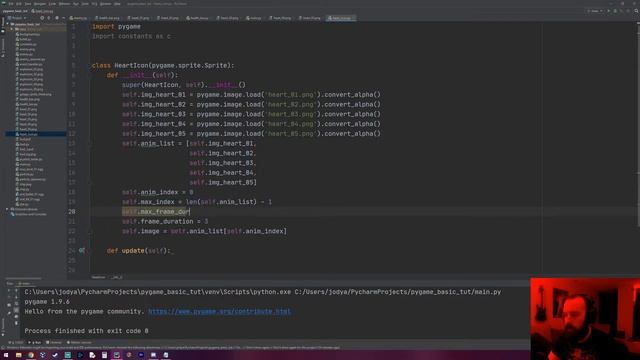Open the File menu
640x360 pixels.
(x=11, y=4)
